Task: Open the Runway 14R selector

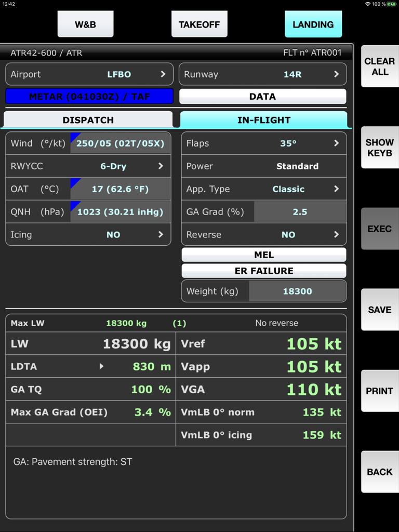Action: 262,74
